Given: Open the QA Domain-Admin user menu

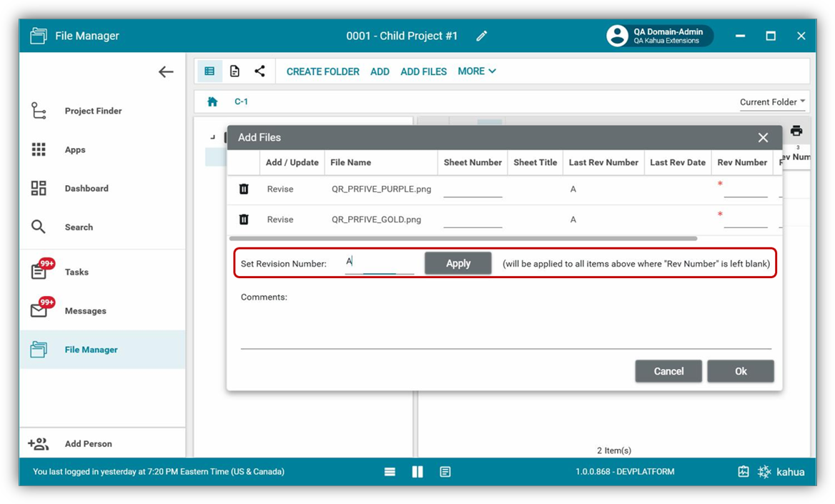Looking at the screenshot, I should (659, 36).
